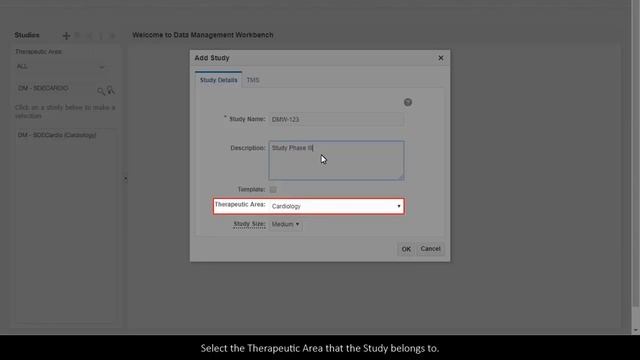This screenshot has width=640, height=360.
Task: Click the plus icon in the Studies panel
Action: point(66,36)
